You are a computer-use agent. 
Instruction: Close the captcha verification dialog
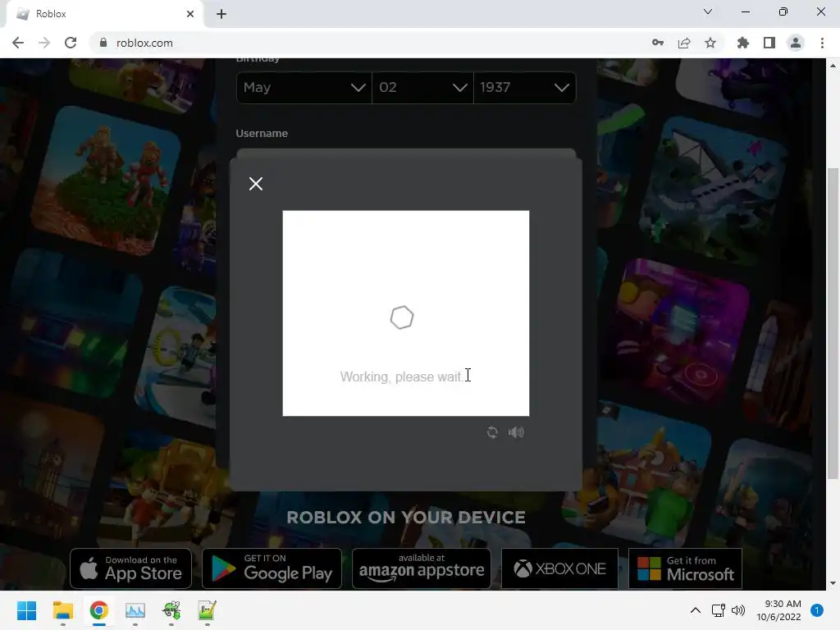pyautogui.click(x=256, y=184)
